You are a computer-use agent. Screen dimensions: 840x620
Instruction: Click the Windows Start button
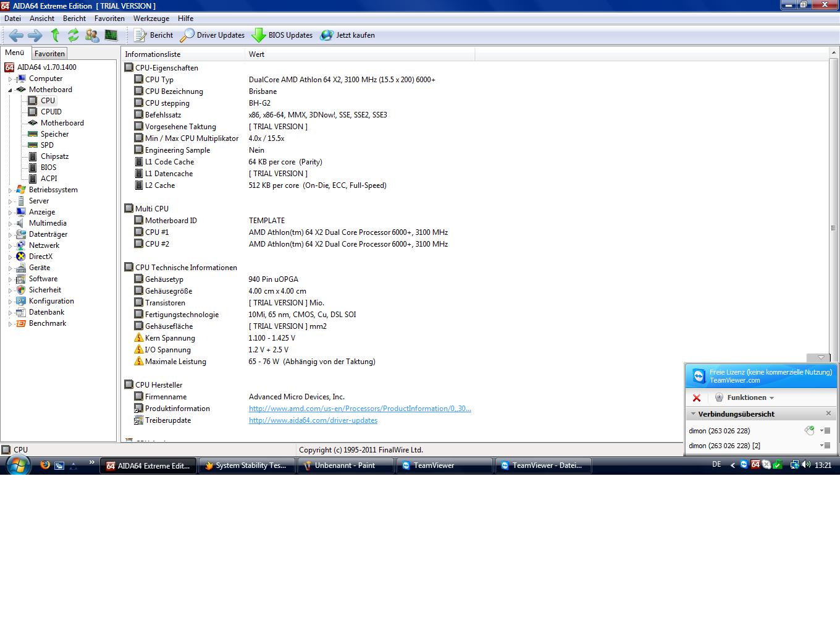tap(17, 465)
